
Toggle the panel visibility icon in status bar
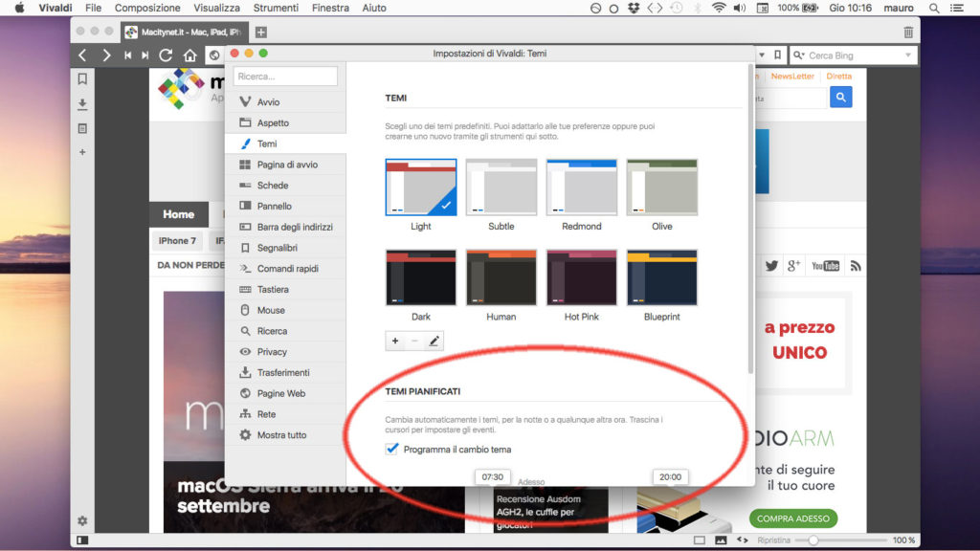(x=82, y=540)
